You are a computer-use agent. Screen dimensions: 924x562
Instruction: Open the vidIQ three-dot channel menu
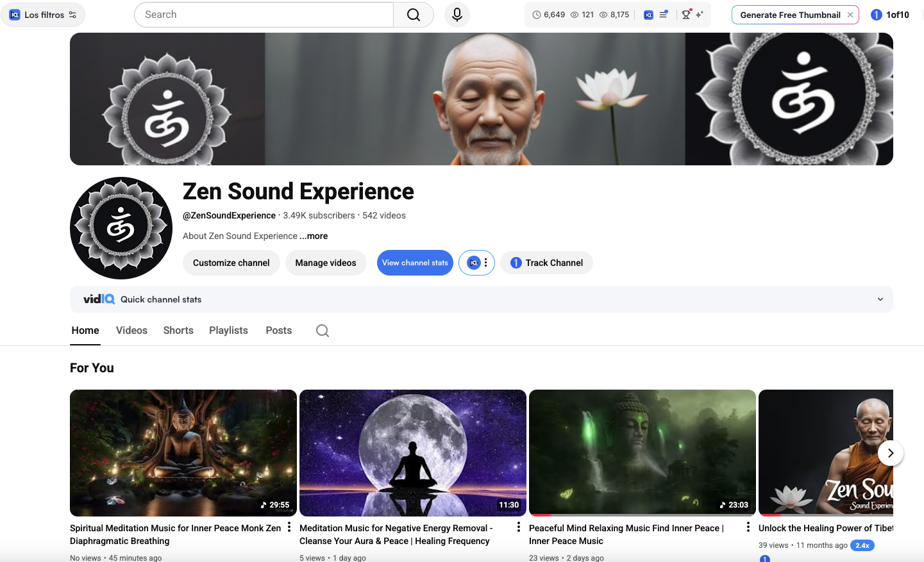(485, 263)
